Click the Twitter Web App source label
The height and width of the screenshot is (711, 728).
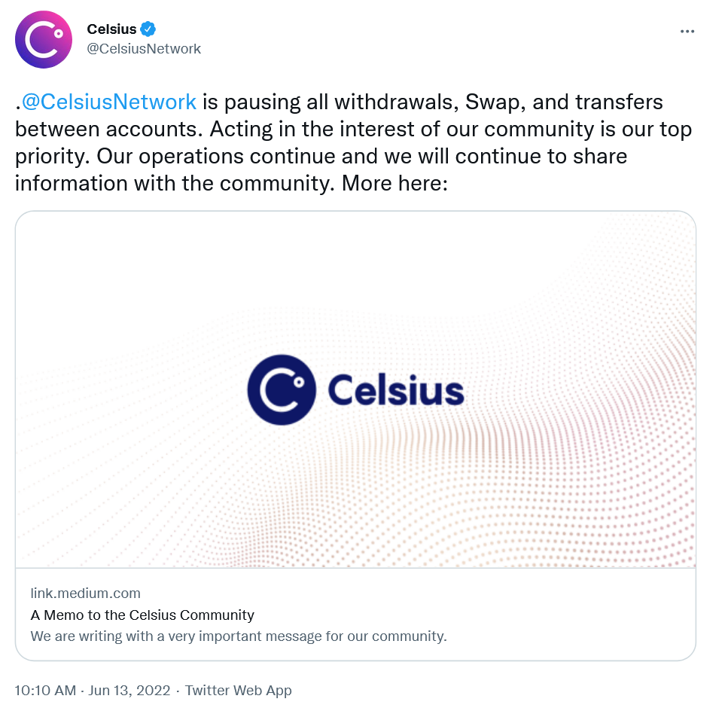[238, 690]
